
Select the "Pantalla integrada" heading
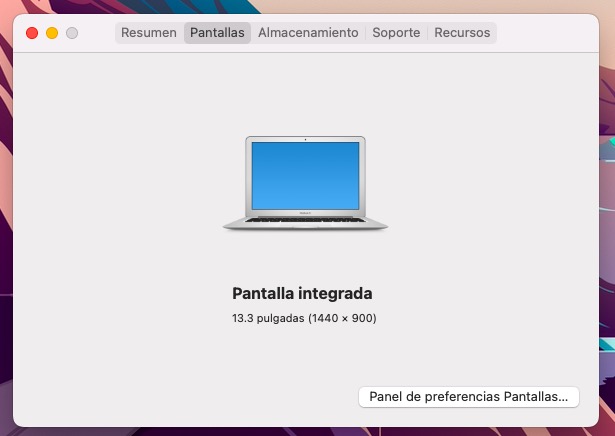tap(302, 294)
